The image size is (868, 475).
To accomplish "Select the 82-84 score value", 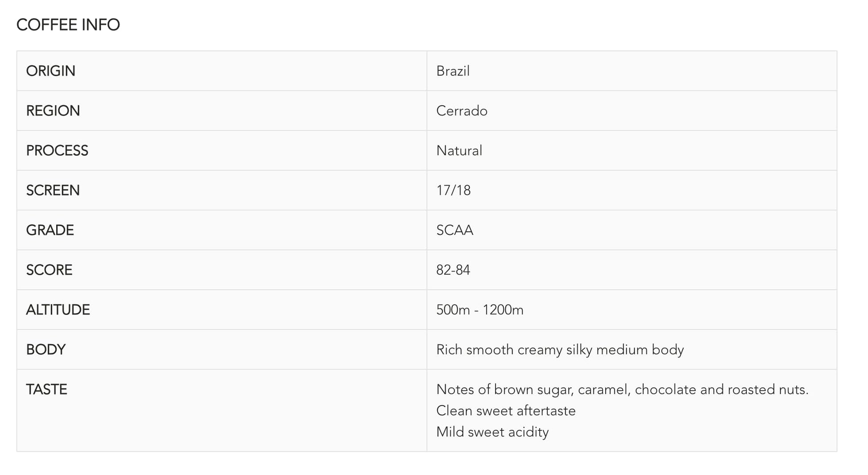I will (x=453, y=270).
